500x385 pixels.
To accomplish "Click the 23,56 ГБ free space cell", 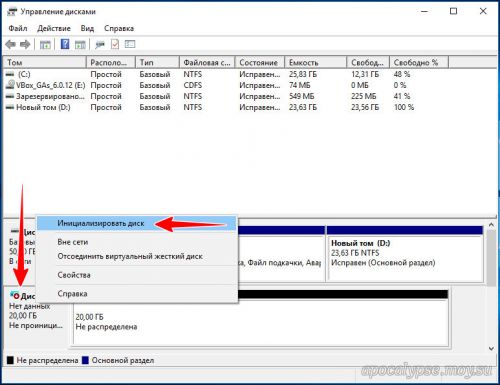I will coord(365,107).
